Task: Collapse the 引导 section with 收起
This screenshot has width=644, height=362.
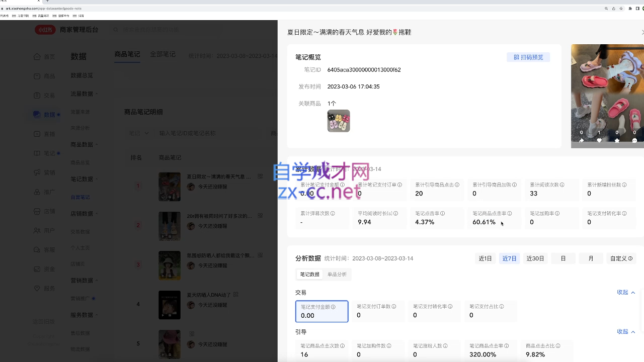Action: coord(626,332)
